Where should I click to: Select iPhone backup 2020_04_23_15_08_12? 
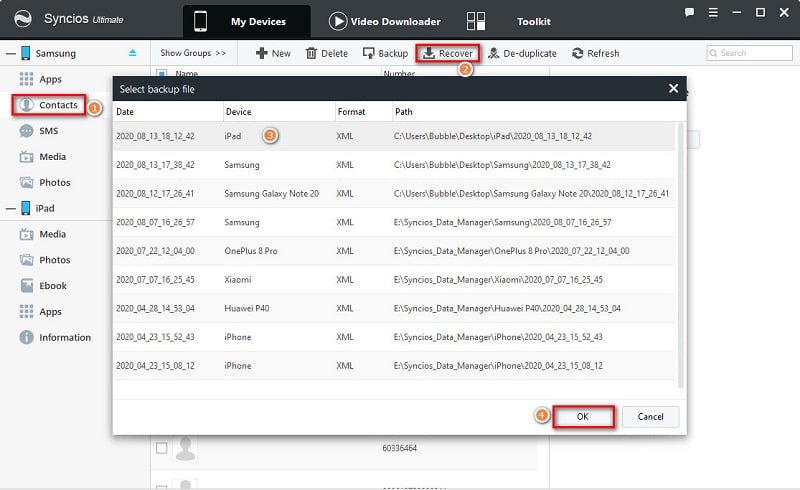click(x=394, y=365)
